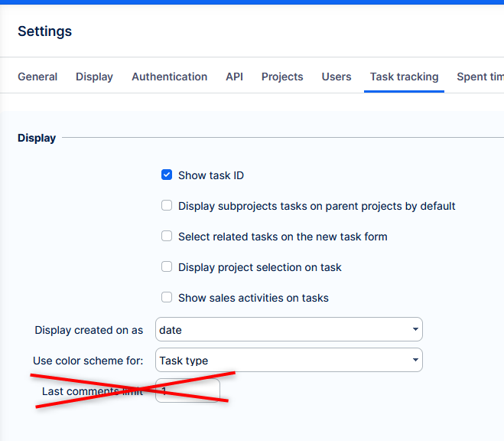Select the API tab
This screenshot has width=504, height=441.
click(x=234, y=77)
